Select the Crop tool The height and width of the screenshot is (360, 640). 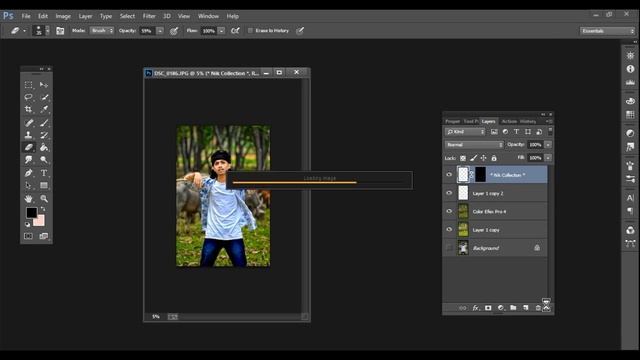(x=28, y=109)
